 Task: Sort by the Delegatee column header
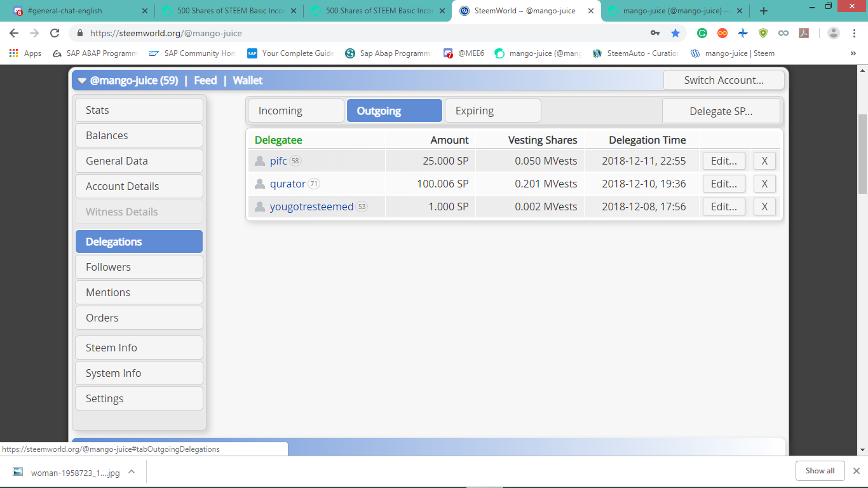(278, 140)
